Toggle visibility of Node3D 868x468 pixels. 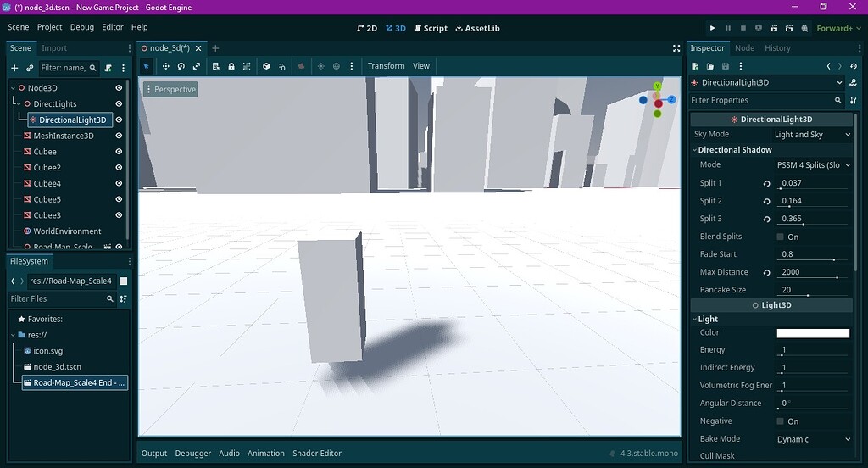(119, 87)
